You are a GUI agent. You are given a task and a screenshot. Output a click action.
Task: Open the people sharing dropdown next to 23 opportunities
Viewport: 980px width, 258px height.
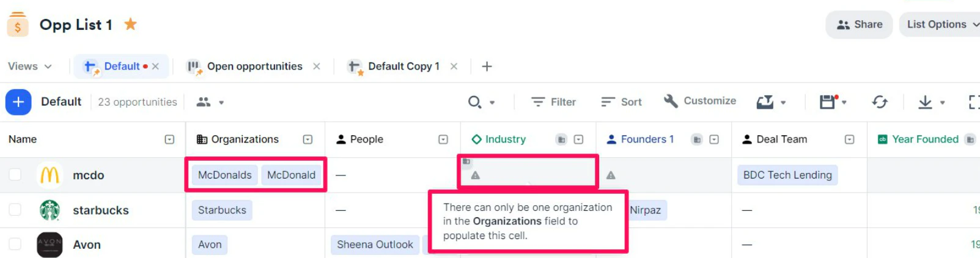pos(210,102)
